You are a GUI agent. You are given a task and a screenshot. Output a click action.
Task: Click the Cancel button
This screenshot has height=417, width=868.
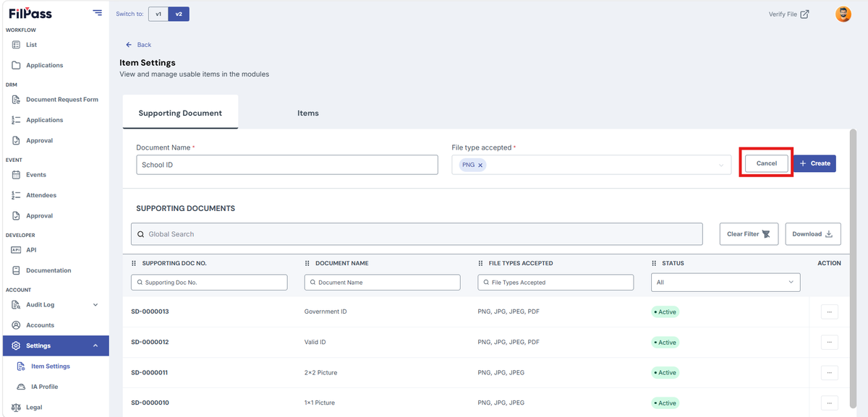[767, 163]
